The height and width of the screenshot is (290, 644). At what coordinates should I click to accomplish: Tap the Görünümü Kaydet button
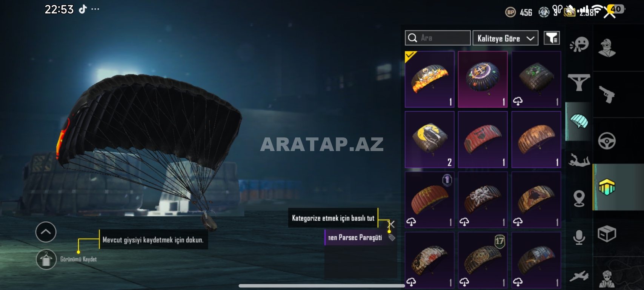[x=46, y=259]
